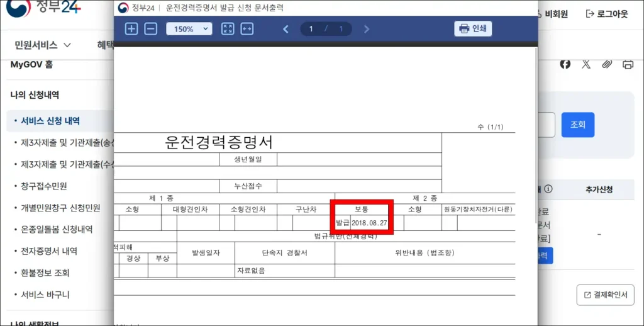This screenshot has height=326, width=644.
Task: Zoom in with the plus icon
Action: tap(131, 29)
